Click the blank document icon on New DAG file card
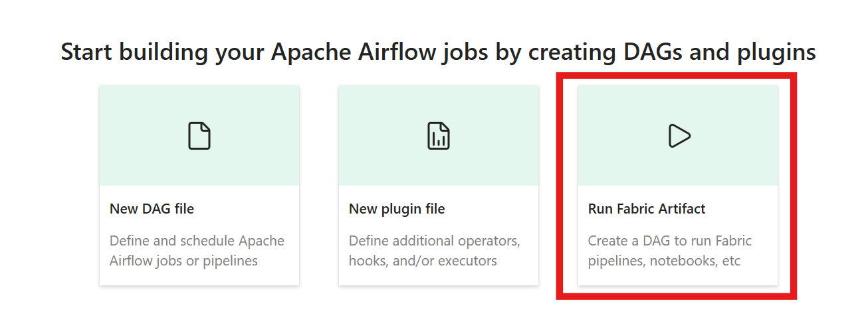This screenshot has height=328, width=868. point(199,136)
